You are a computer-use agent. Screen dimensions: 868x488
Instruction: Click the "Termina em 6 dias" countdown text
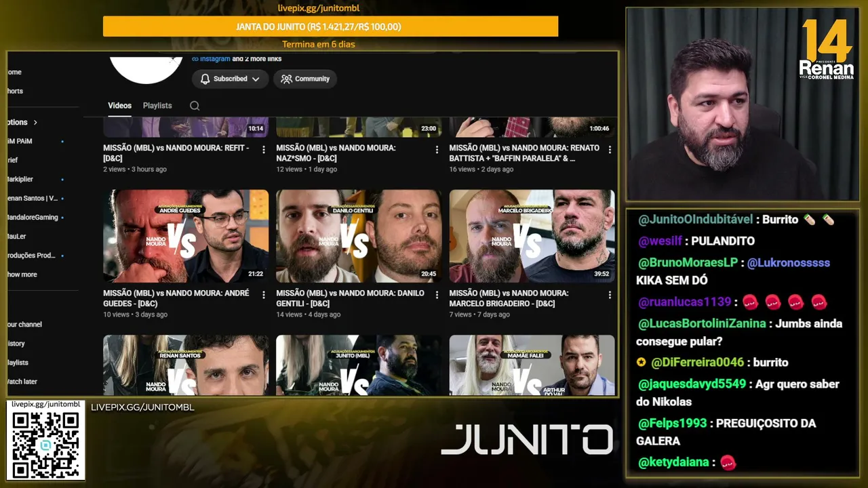coord(319,45)
